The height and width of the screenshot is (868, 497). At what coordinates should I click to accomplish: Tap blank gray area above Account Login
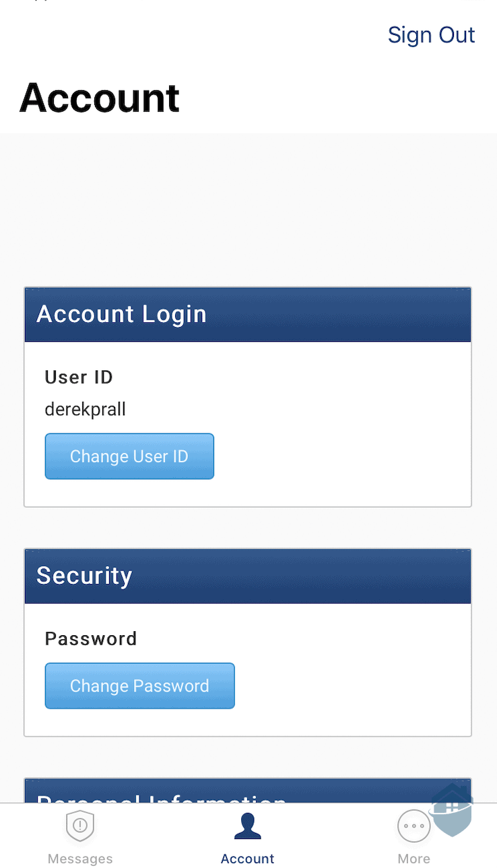248,210
